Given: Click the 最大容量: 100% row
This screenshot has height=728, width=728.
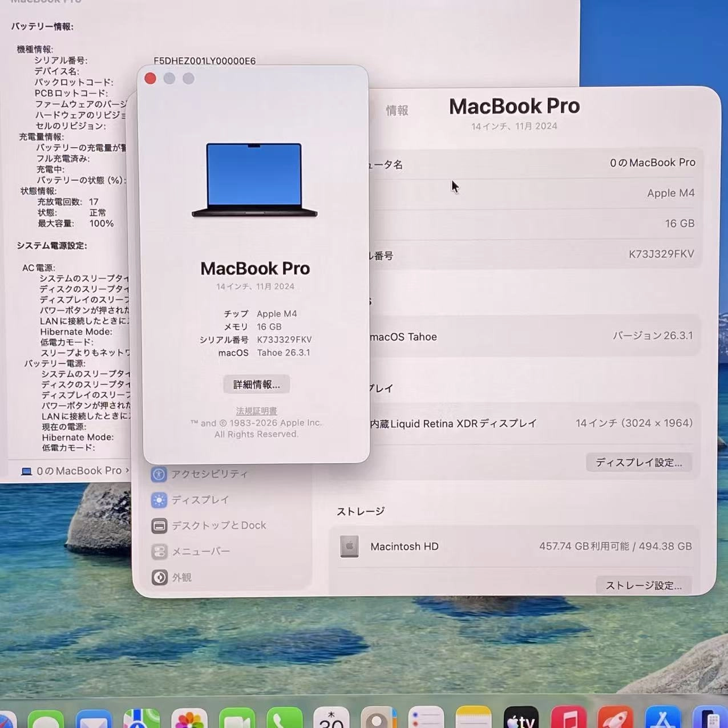Looking at the screenshot, I should point(76,224).
